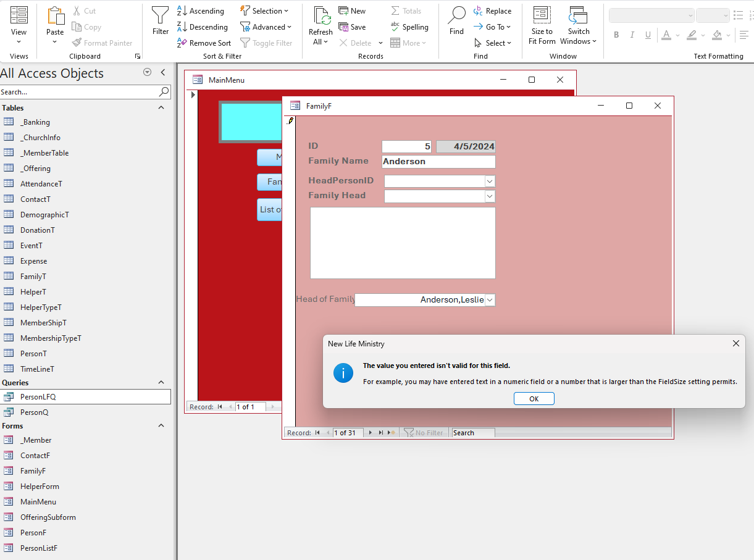The width and height of the screenshot is (754, 560).
Task: Toggle underline text formatting
Action: click(648, 35)
